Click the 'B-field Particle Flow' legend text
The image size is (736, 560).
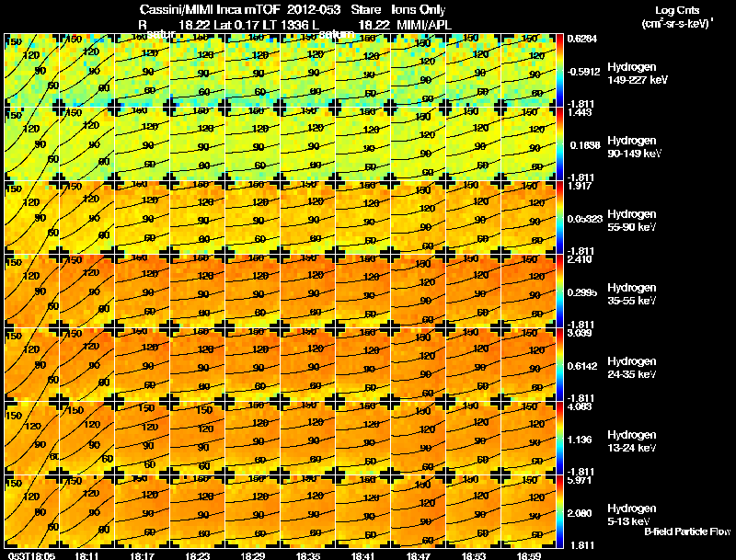[x=687, y=531]
